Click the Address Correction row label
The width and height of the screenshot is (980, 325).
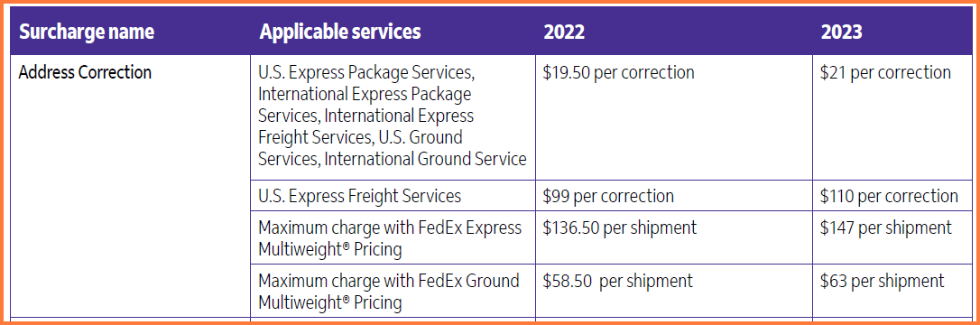coord(85,72)
